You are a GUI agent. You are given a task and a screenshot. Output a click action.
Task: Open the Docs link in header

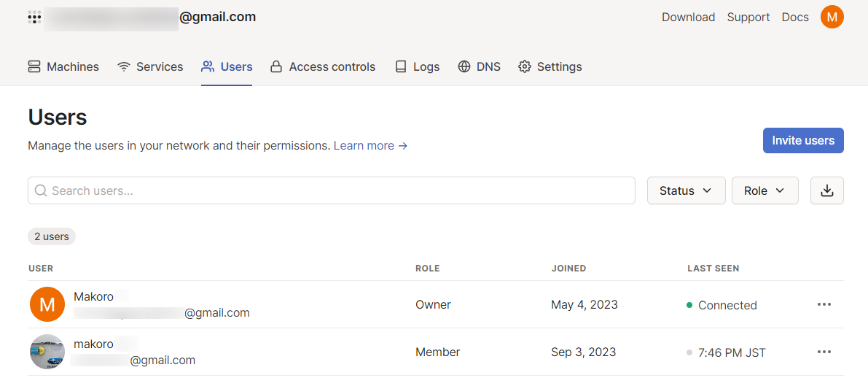tap(795, 18)
